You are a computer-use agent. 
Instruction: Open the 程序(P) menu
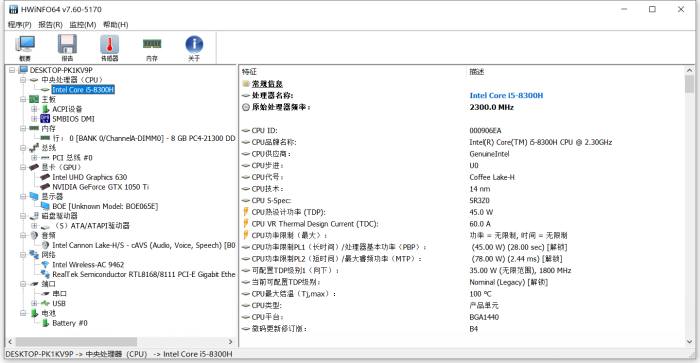click(x=20, y=25)
